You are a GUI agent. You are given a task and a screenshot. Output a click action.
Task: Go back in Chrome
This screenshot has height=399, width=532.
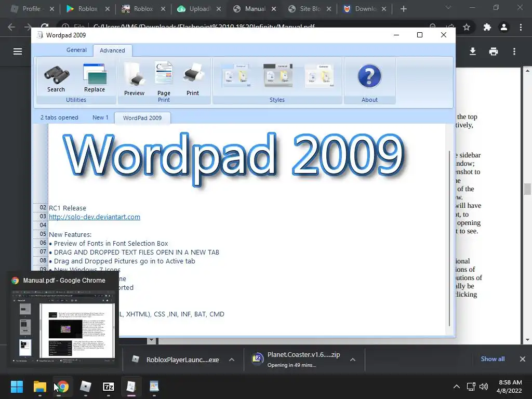[11, 27]
